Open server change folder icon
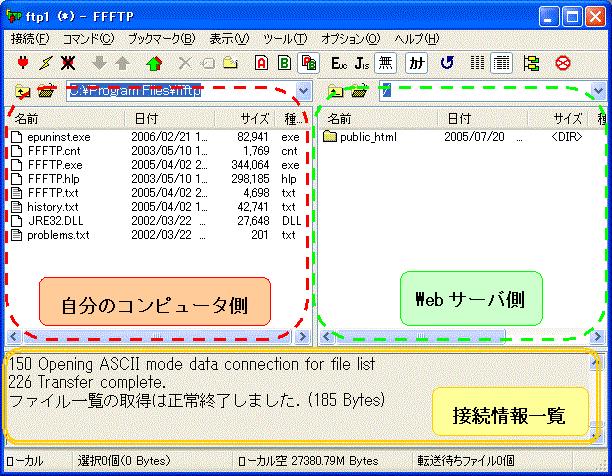The width and height of the screenshot is (612, 476). point(359,91)
